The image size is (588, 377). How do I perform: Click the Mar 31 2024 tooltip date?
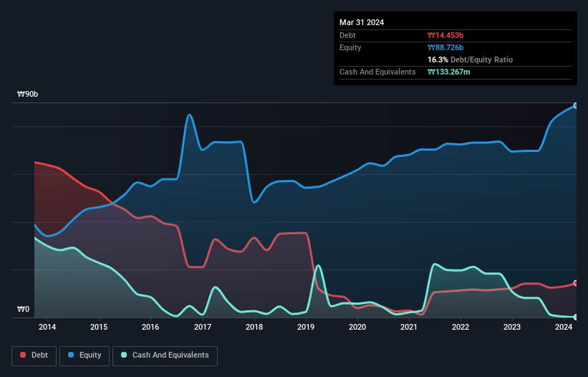(x=362, y=22)
